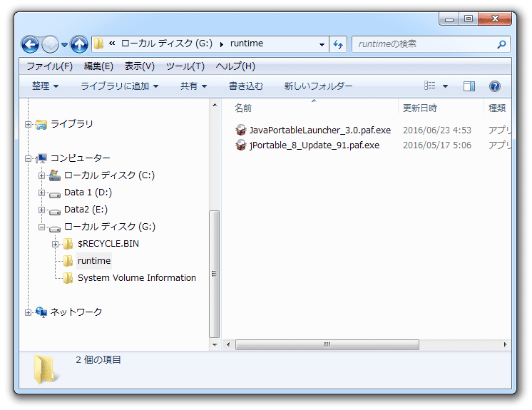Click the Forward navigation arrow

pyautogui.click(x=50, y=44)
